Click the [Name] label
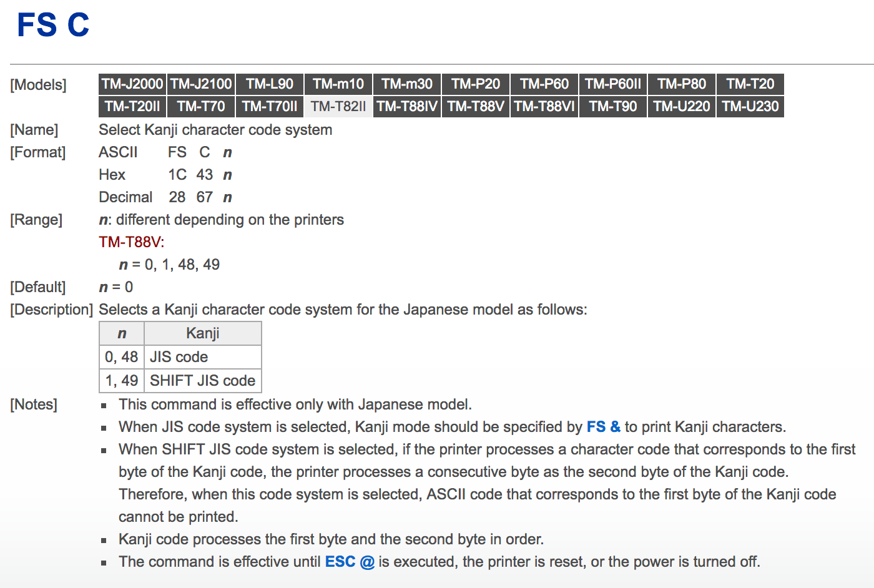Image resolution: width=874 pixels, height=588 pixels. tap(34, 130)
